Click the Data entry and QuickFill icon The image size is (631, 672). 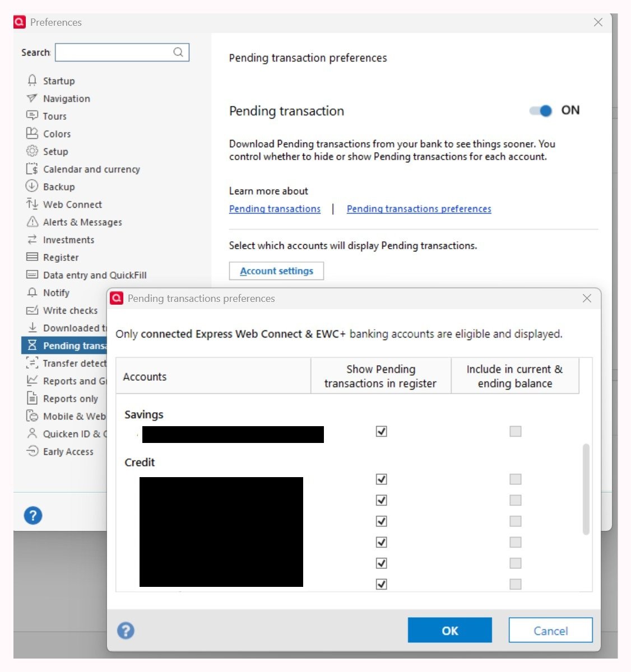tap(32, 274)
